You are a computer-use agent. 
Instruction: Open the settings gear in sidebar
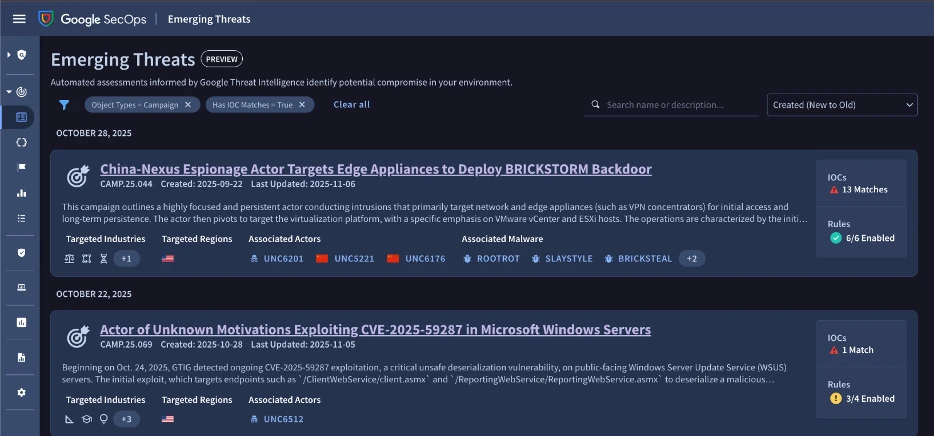pos(21,392)
